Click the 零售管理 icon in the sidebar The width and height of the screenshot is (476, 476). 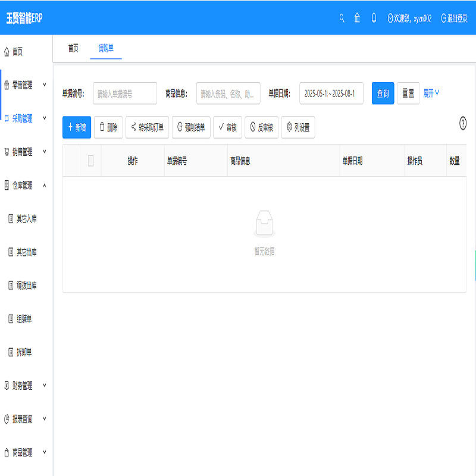click(6, 85)
